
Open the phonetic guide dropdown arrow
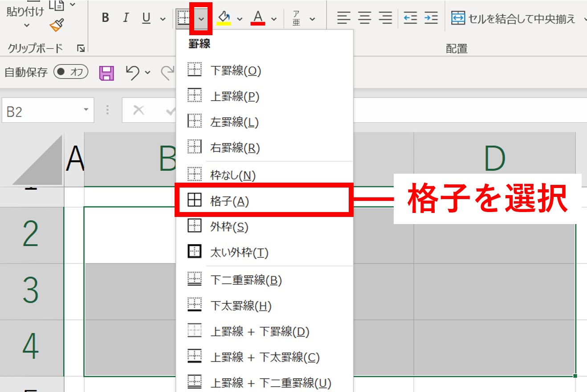tap(312, 19)
